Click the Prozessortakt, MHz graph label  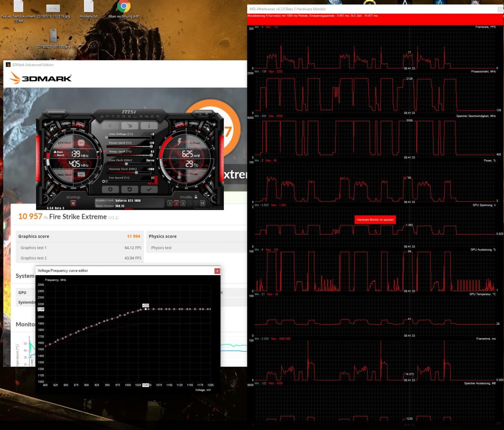pyautogui.click(x=484, y=71)
